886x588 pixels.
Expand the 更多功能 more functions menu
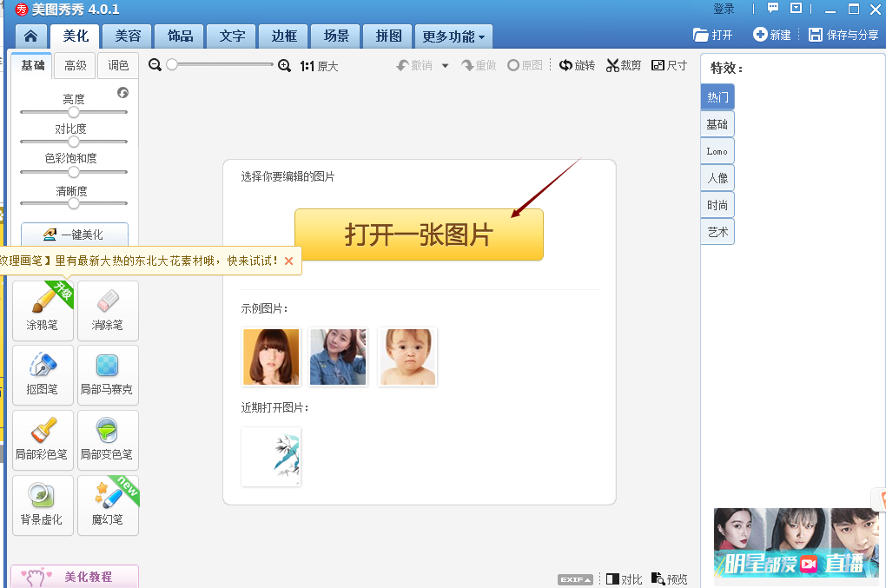(453, 36)
